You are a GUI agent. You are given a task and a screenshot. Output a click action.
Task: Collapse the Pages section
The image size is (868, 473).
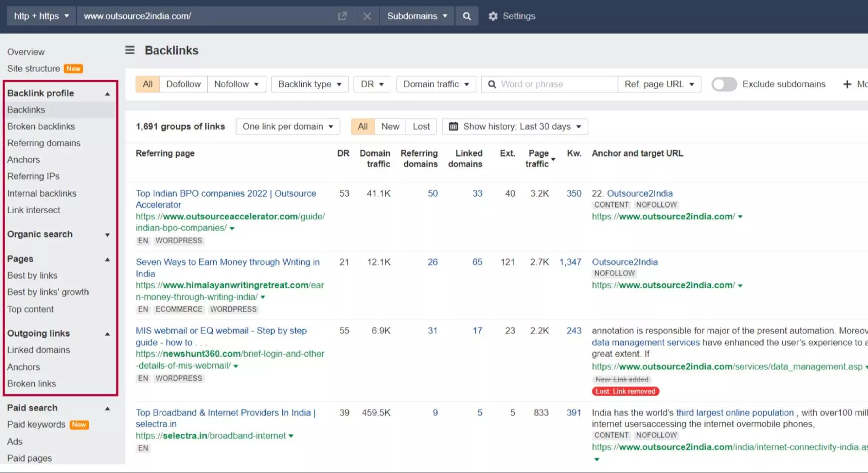(x=107, y=259)
